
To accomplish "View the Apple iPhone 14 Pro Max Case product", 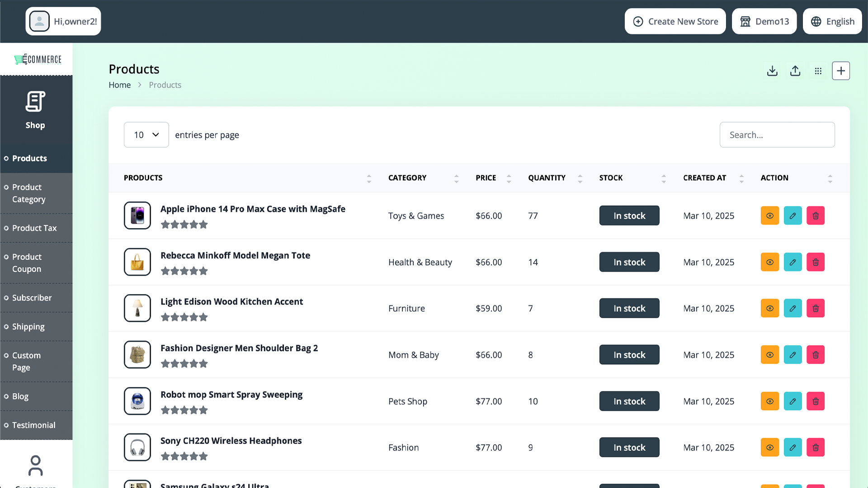I will 770,216.
